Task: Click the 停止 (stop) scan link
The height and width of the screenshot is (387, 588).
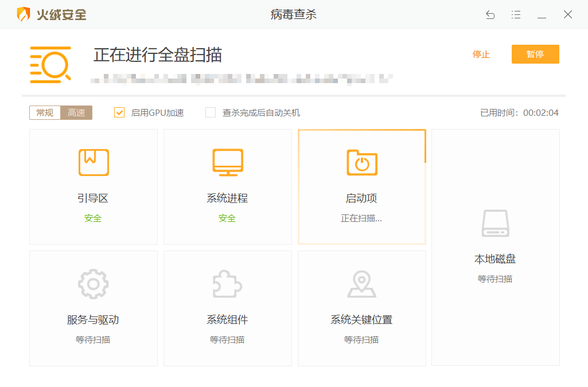Action: (x=481, y=54)
